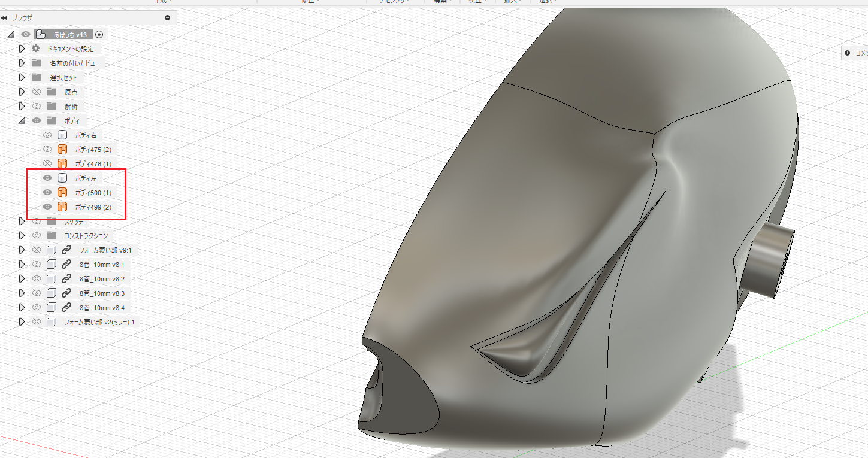
Task: Hide ボディ499 (2) using its eye icon
Action: click(x=47, y=207)
